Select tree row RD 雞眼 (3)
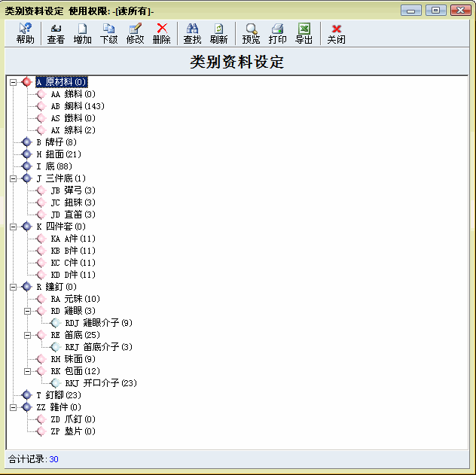This screenshot has width=476, height=475. (73, 311)
